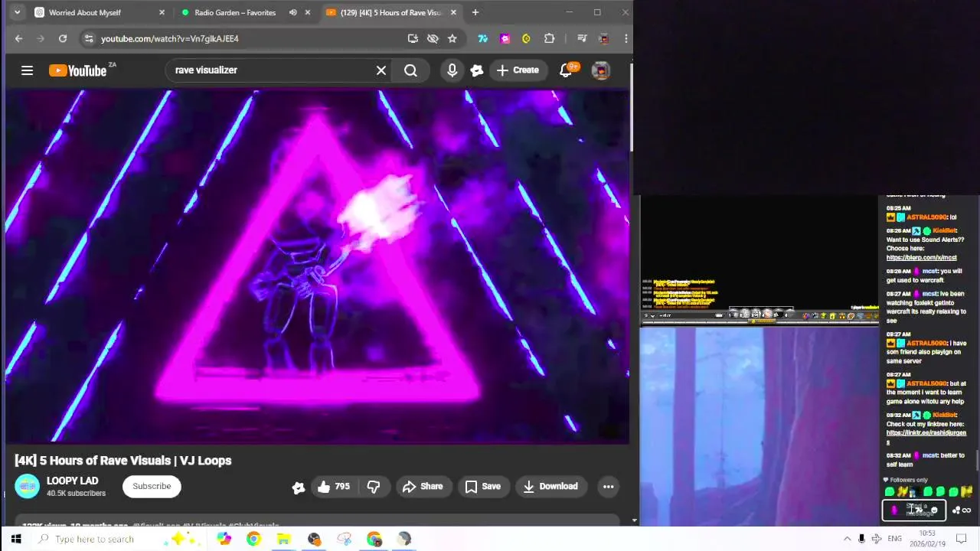Image resolution: width=980 pixels, height=551 pixels.
Task: Open the pink square extension icon
Action: click(505, 38)
